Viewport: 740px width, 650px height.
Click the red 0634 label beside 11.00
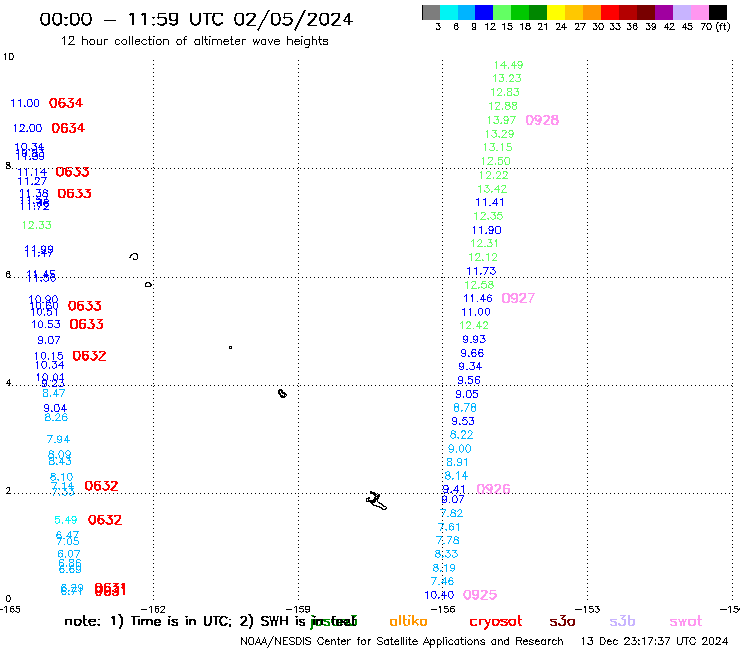(x=66, y=103)
